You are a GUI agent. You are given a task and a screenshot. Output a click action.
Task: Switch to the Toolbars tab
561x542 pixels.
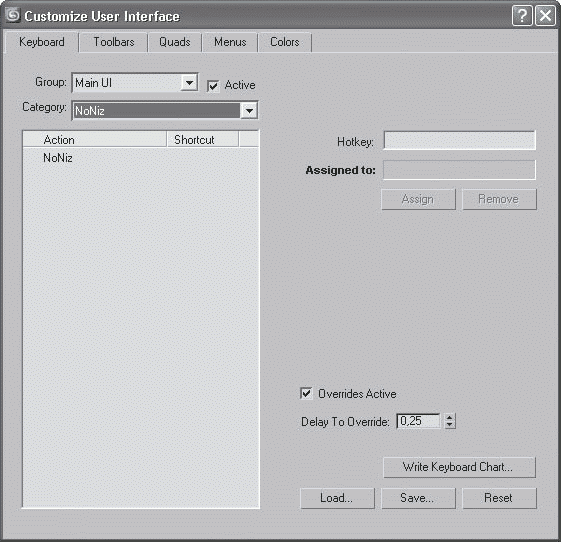click(114, 42)
